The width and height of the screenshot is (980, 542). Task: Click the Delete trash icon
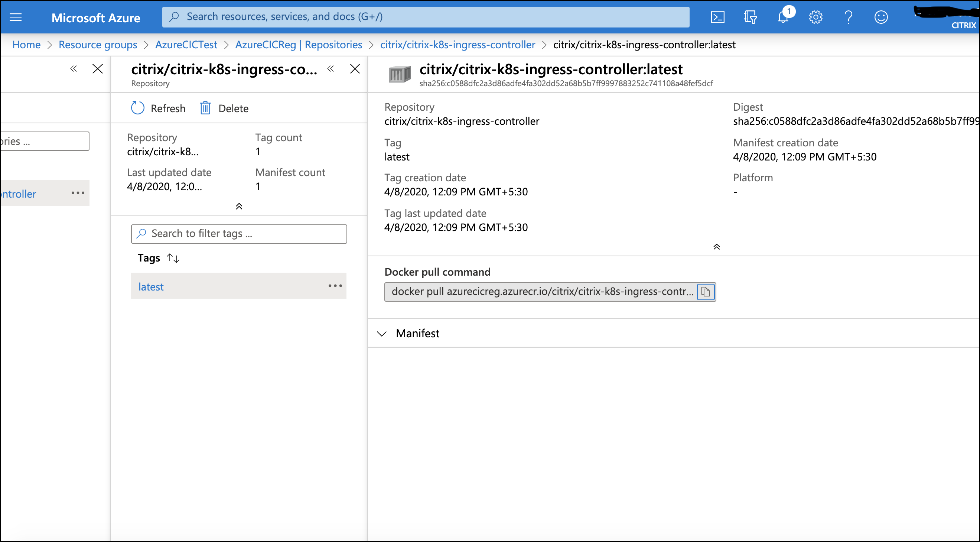point(205,108)
